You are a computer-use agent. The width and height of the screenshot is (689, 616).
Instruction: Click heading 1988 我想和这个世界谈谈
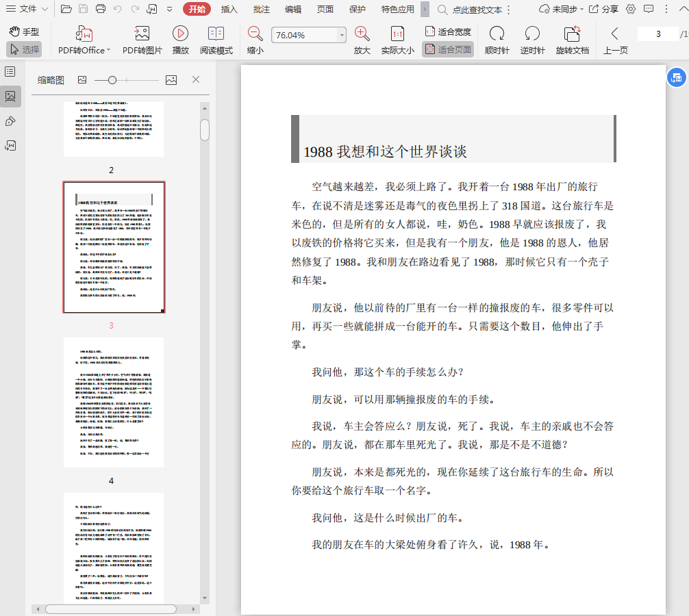click(385, 151)
